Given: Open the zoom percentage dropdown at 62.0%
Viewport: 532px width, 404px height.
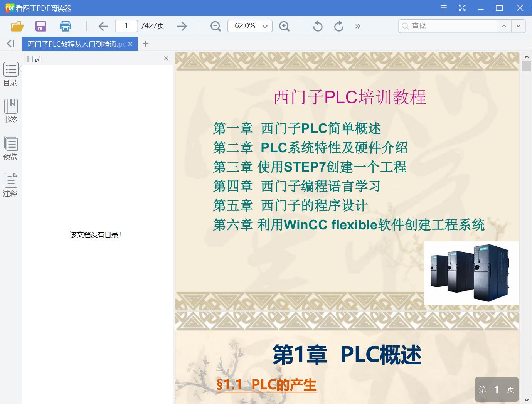Looking at the screenshot, I should (250, 26).
